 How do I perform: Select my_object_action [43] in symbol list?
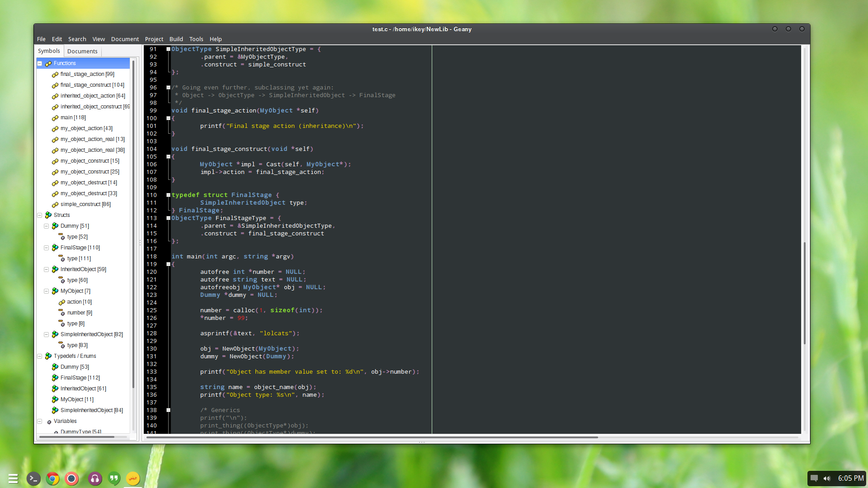pyautogui.click(x=86, y=128)
